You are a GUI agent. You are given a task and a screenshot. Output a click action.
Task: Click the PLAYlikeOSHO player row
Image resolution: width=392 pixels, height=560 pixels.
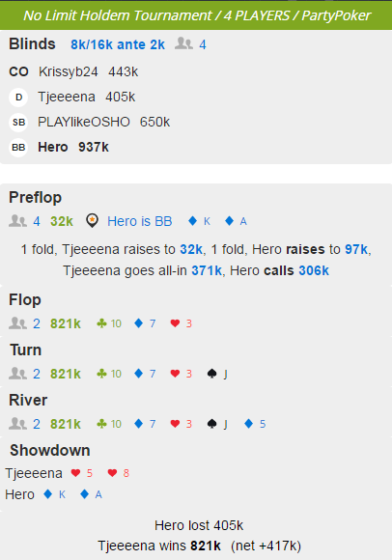coord(89,123)
